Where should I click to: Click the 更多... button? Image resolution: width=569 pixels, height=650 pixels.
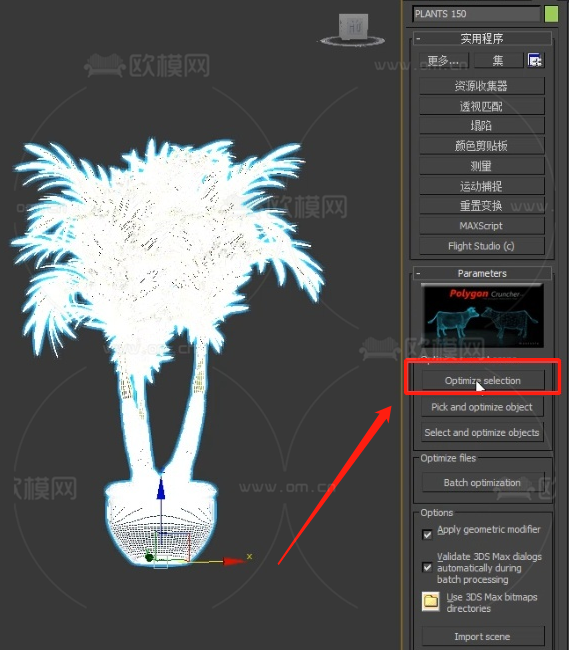point(444,61)
